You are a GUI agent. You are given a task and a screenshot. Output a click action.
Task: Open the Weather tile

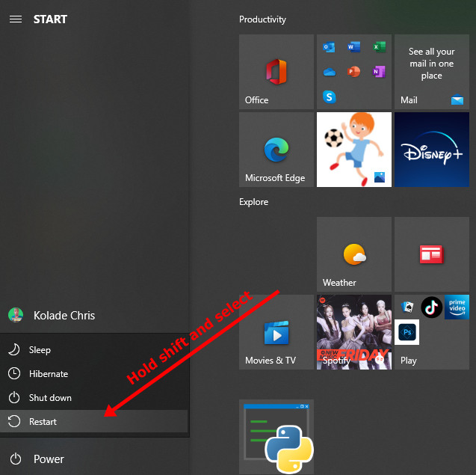point(354,254)
